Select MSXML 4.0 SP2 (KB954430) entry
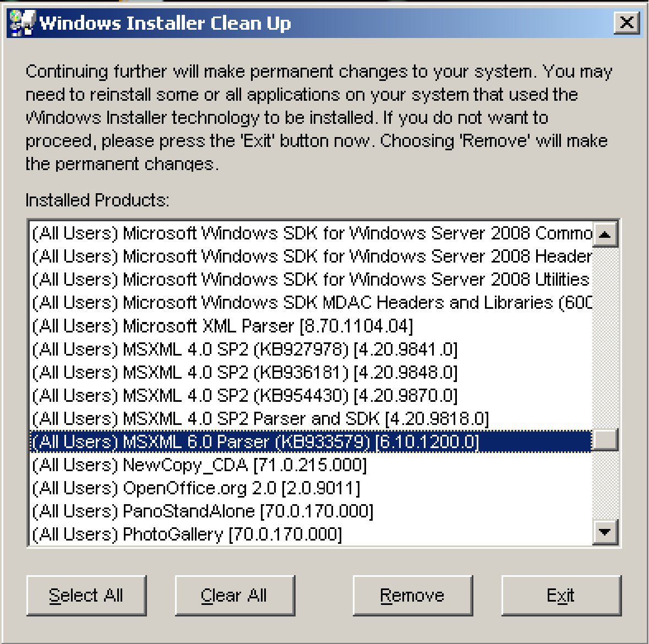This screenshot has width=649, height=644. point(311,396)
